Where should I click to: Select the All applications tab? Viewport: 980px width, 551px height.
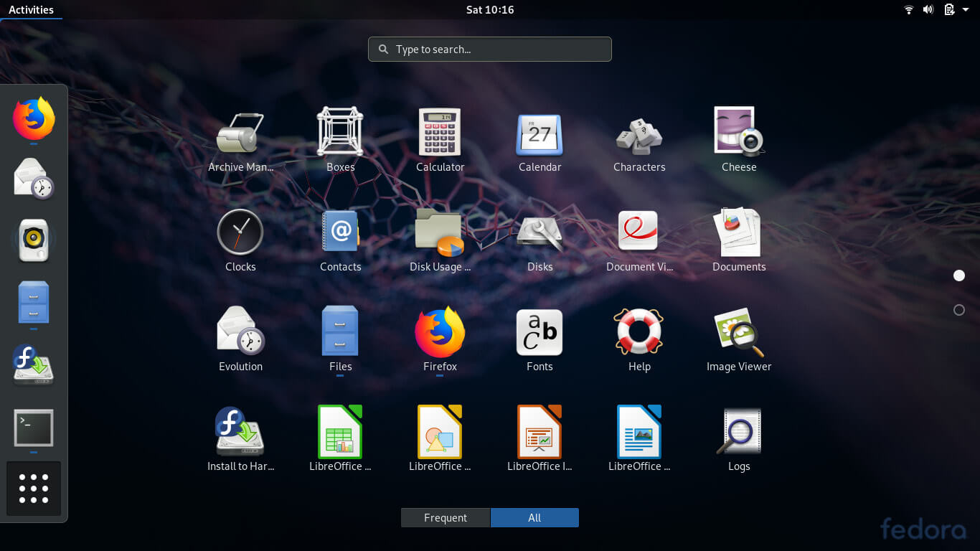534,517
